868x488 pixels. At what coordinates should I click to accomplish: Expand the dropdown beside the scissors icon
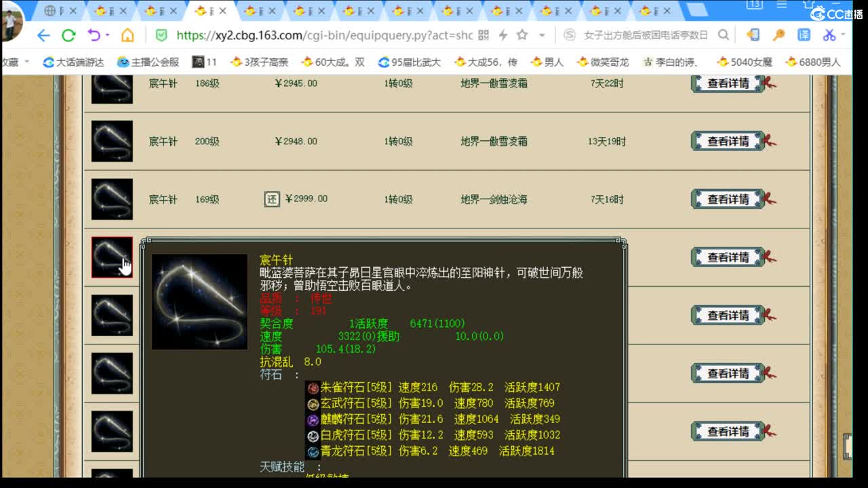pyautogui.click(x=843, y=35)
